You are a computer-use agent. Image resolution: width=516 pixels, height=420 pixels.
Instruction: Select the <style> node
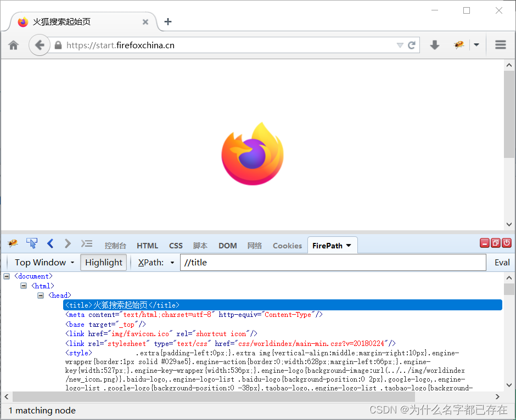pos(78,353)
